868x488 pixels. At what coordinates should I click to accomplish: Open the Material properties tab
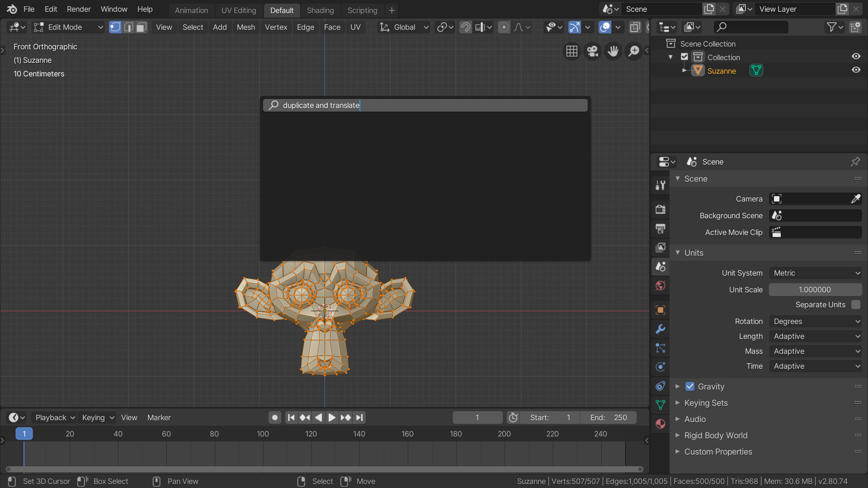(660, 424)
